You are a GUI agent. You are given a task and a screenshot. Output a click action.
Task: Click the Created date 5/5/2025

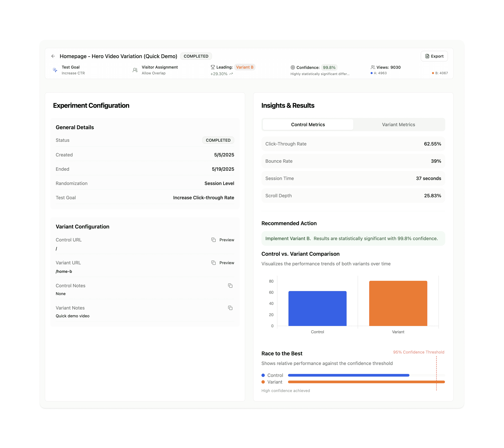[224, 155]
